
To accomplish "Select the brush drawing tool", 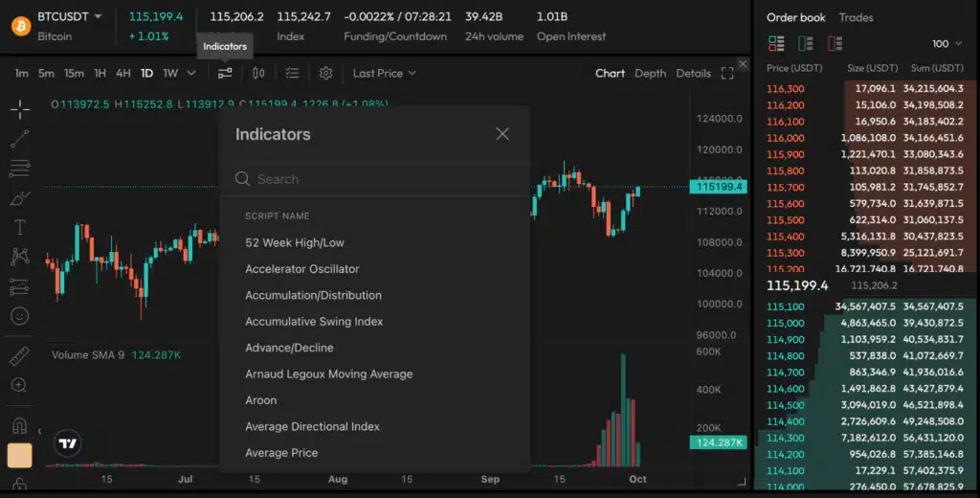I will tap(19, 197).
